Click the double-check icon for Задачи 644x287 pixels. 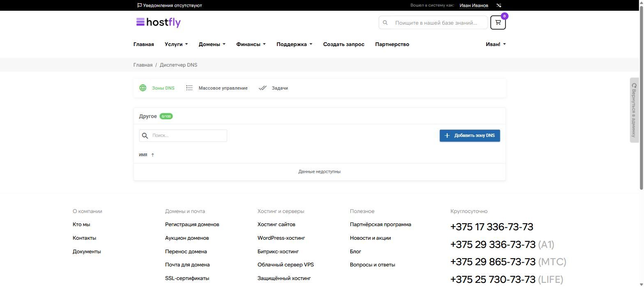tap(262, 88)
